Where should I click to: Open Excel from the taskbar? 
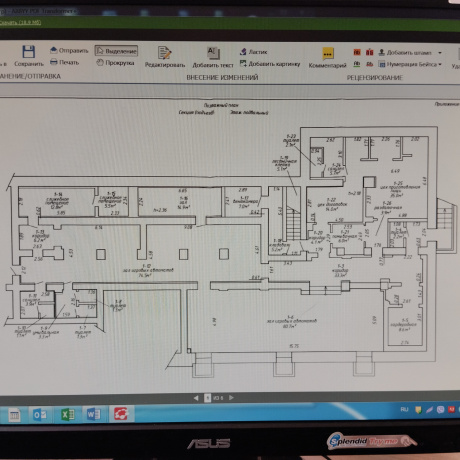[x=68, y=415]
